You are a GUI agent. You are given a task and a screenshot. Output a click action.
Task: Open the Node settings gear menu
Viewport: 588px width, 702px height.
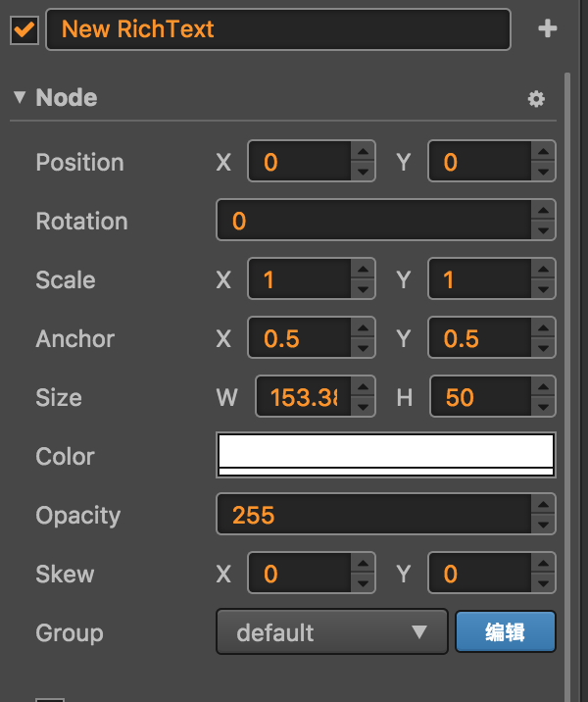coord(535,99)
